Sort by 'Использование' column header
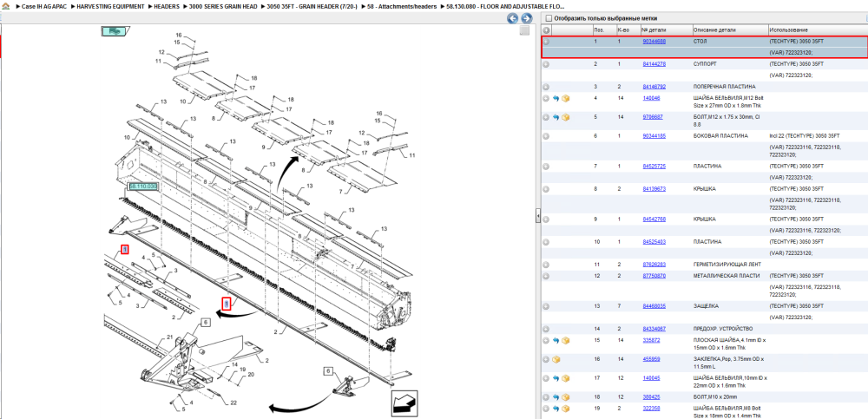Image resolution: width=868 pixels, height=419 pixels. [x=788, y=29]
